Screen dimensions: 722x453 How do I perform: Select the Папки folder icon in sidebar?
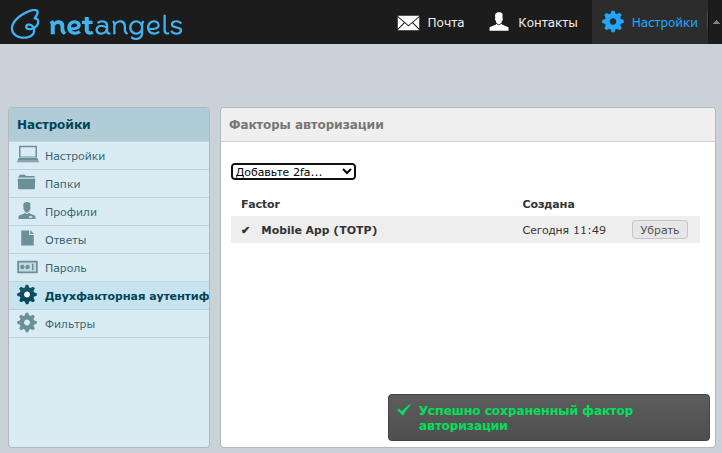pyautogui.click(x=28, y=183)
